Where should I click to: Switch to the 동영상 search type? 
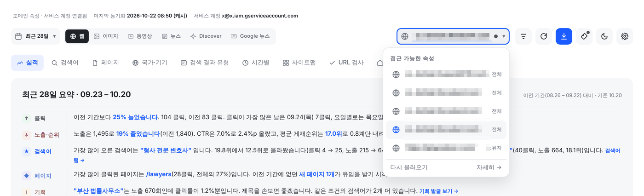tap(140, 36)
